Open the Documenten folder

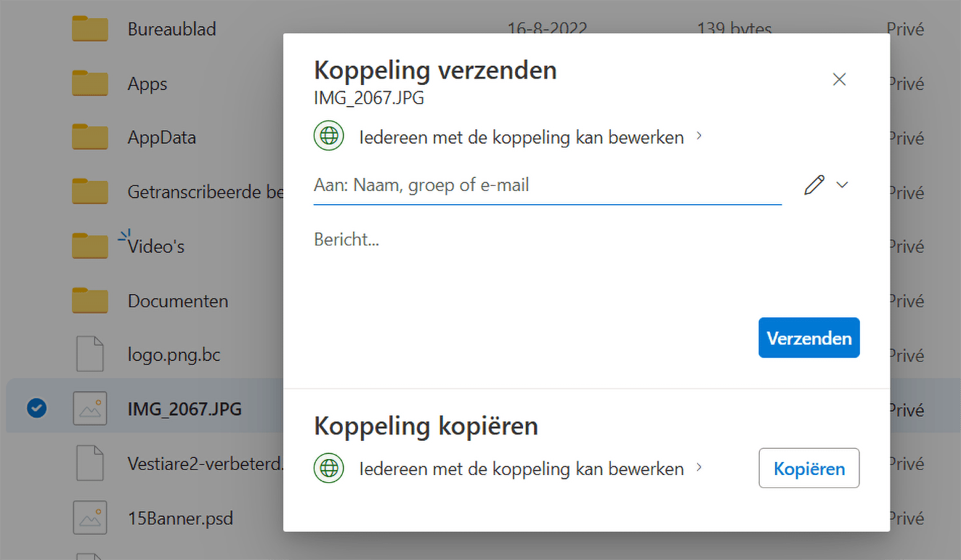click(x=178, y=301)
